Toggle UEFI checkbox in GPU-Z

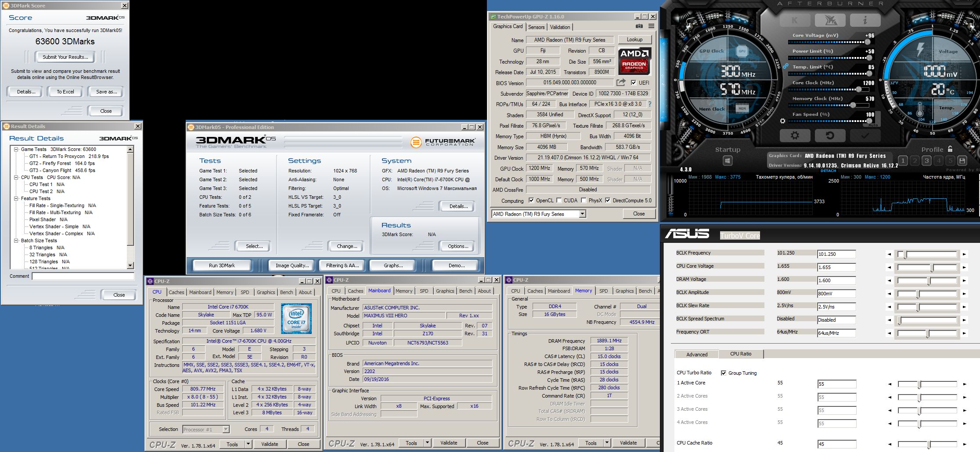click(x=634, y=83)
